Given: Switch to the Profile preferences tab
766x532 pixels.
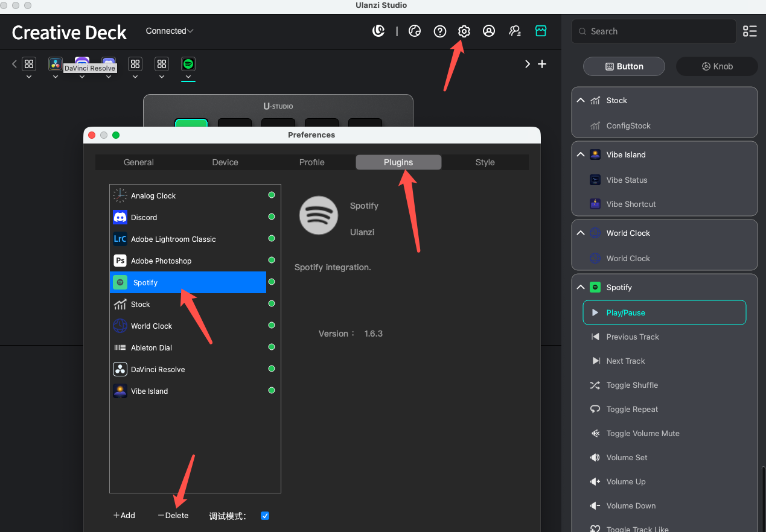Looking at the screenshot, I should 312,162.
